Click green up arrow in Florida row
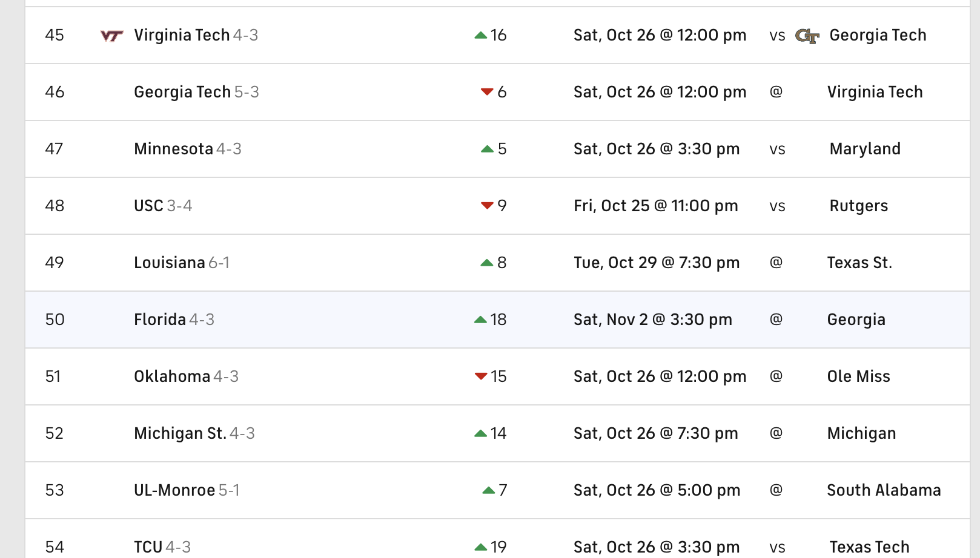This screenshot has width=980, height=558. (481, 320)
